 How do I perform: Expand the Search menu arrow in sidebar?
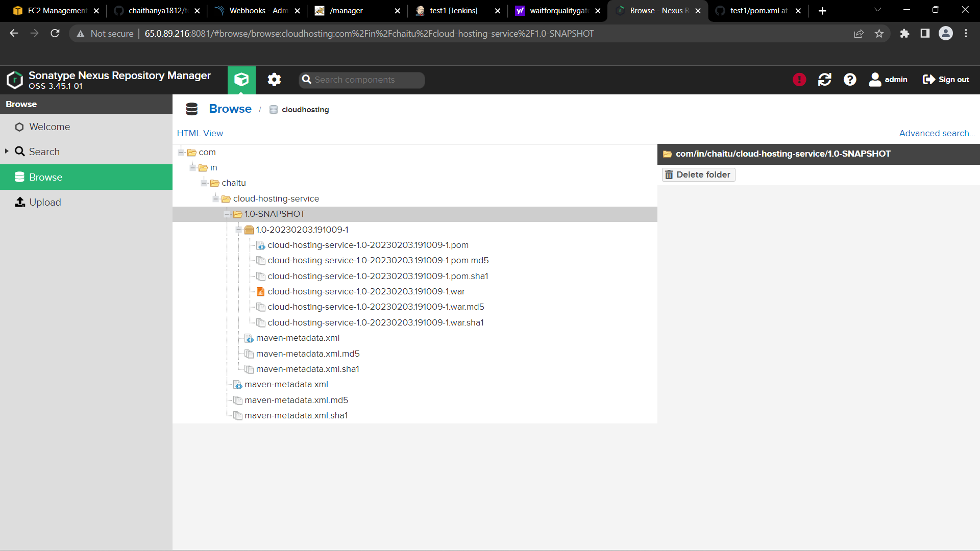[x=7, y=152]
